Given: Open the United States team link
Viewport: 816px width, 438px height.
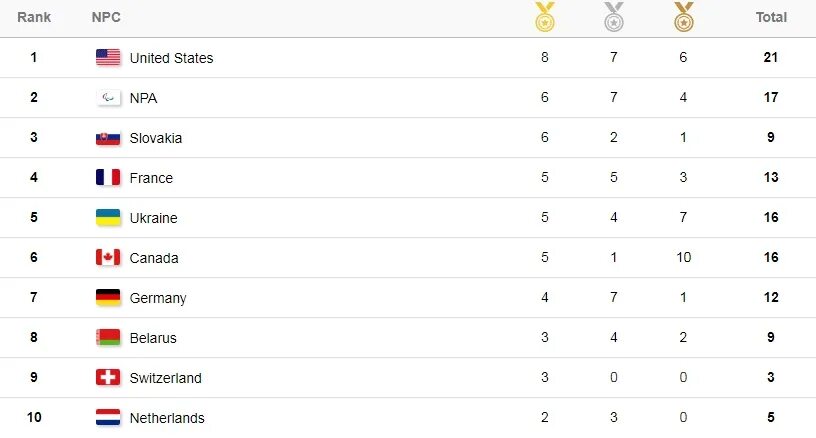Looking at the screenshot, I should [x=171, y=58].
